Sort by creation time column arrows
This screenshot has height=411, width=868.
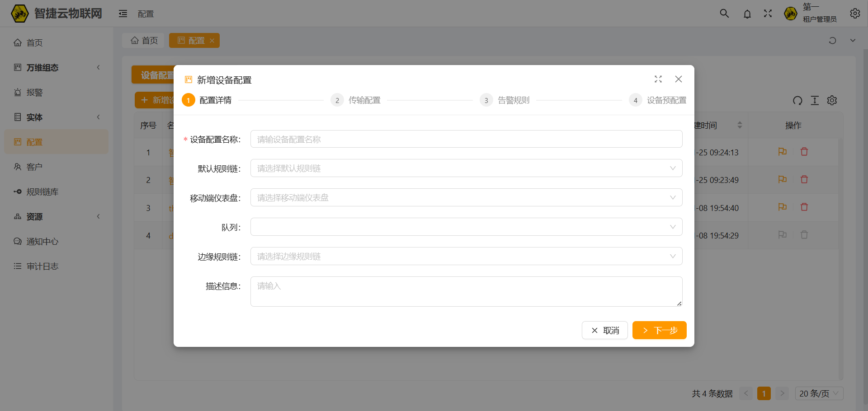tap(740, 125)
